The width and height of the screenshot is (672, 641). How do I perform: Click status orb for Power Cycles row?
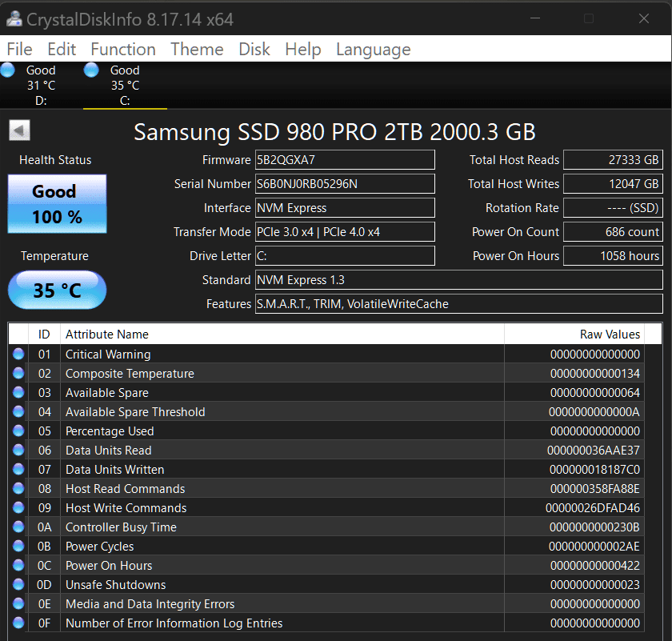tap(18, 546)
